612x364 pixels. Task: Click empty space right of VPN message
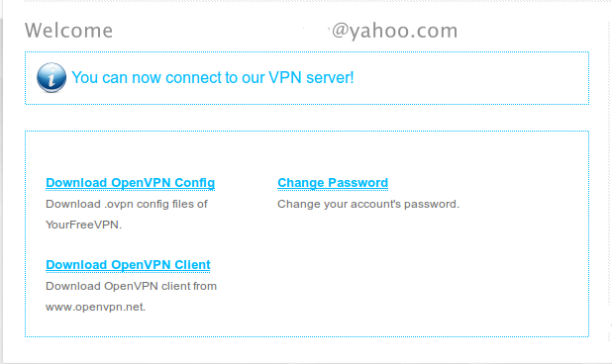pyautogui.click(x=468, y=78)
